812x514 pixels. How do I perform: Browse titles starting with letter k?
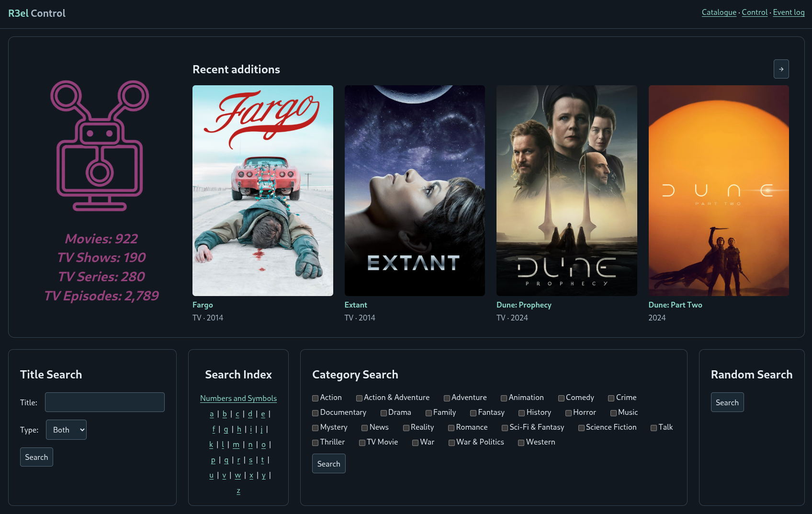(x=211, y=445)
